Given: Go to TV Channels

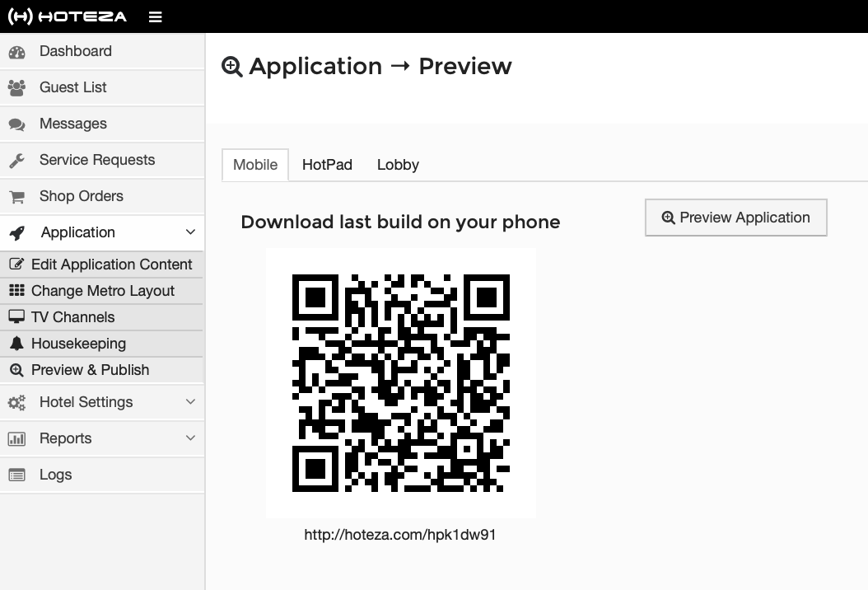Looking at the screenshot, I should pos(102,317).
